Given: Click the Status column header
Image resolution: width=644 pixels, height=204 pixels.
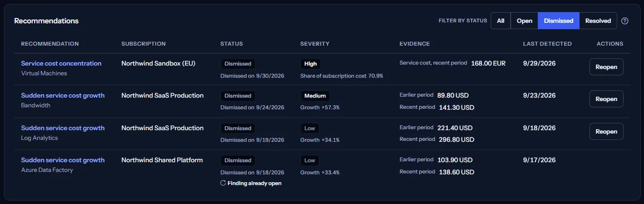Looking at the screenshot, I should [x=232, y=44].
